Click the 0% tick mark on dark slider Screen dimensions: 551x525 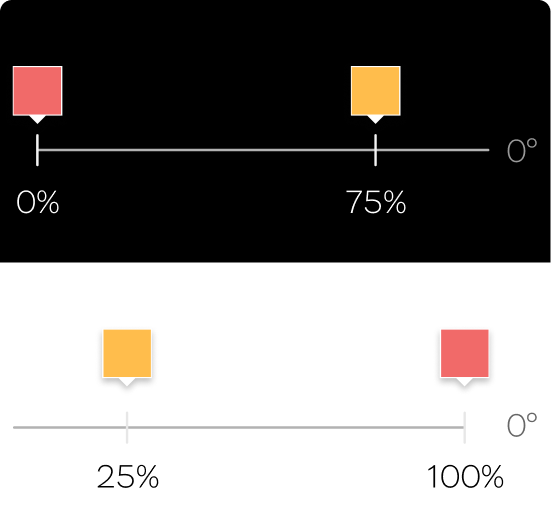tap(37, 150)
